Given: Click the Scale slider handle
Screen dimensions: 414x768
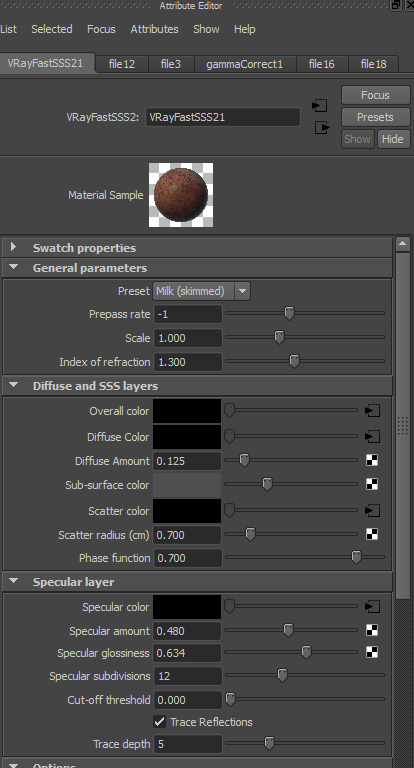Looking at the screenshot, I should point(279,337).
